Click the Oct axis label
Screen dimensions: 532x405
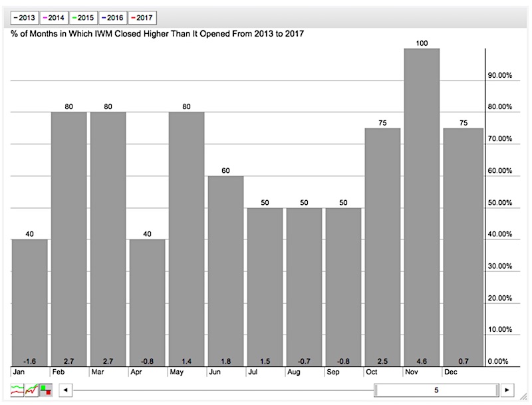372,372
